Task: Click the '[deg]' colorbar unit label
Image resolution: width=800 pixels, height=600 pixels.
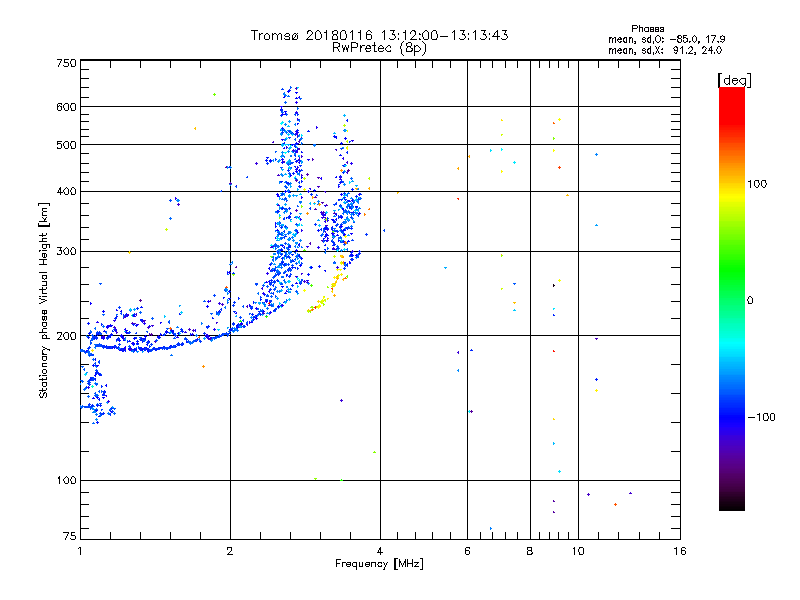Action: click(734, 80)
